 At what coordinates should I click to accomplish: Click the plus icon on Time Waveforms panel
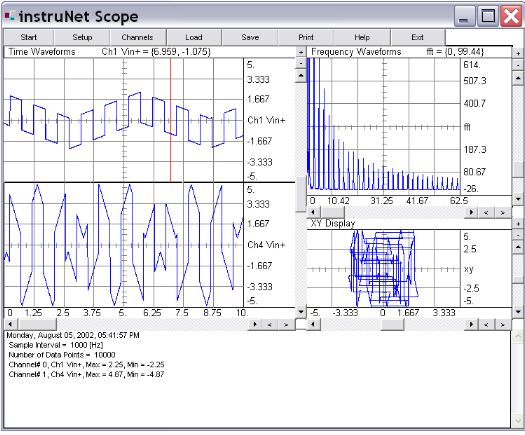coord(301,52)
